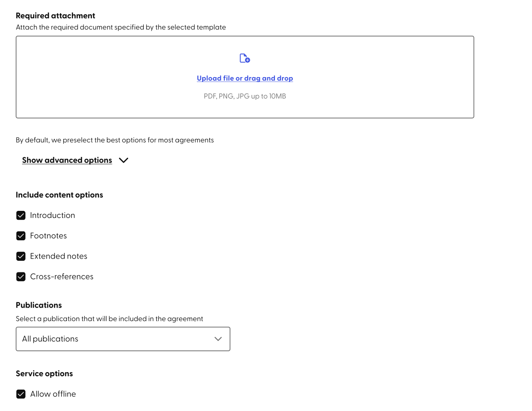
Task: Click the Introduction label text
Action: (x=53, y=215)
